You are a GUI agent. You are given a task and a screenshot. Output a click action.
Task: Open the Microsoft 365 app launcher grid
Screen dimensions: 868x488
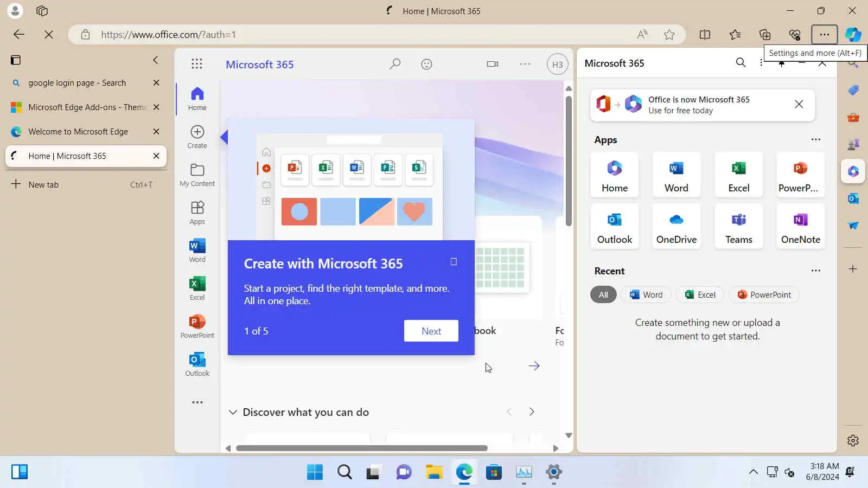[x=197, y=64]
